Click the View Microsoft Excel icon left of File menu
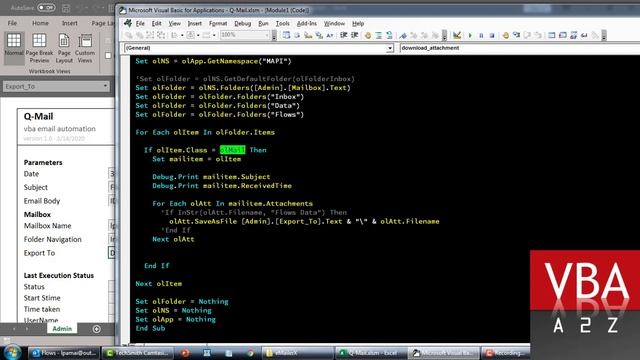 pos(128,24)
